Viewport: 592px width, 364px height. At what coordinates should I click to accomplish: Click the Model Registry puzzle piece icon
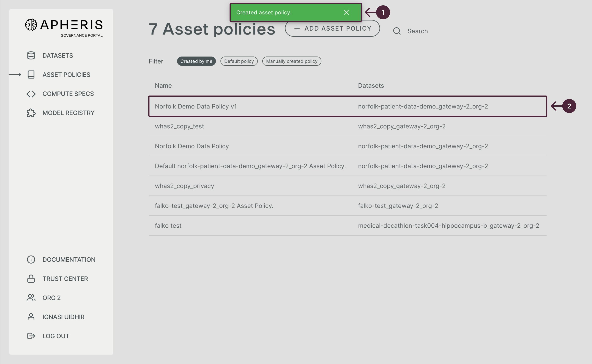31,113
